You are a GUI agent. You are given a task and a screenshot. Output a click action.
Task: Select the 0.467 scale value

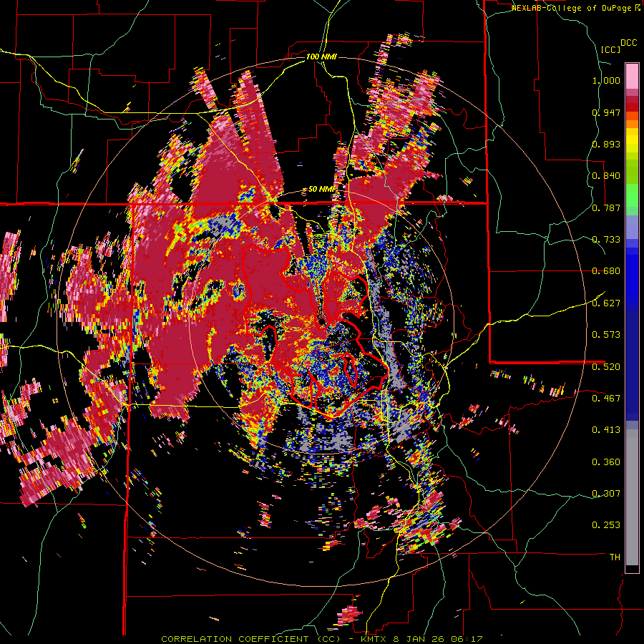click(606, 398)
